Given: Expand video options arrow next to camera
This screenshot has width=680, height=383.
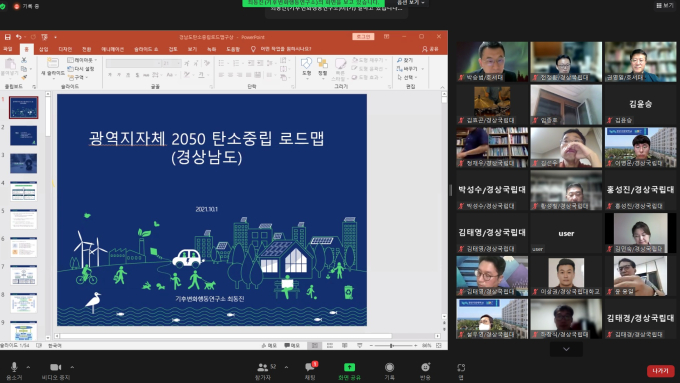Looking at the screenshot, I should pos(72,367).
